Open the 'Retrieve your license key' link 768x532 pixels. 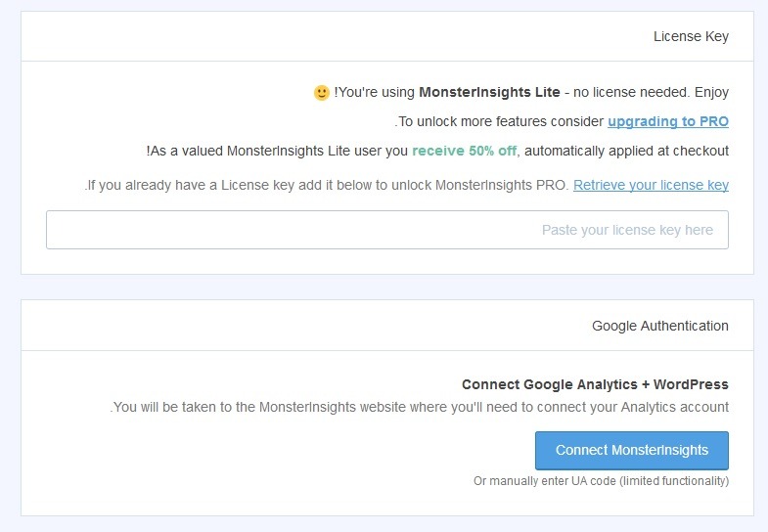click(x=651, y=185)
